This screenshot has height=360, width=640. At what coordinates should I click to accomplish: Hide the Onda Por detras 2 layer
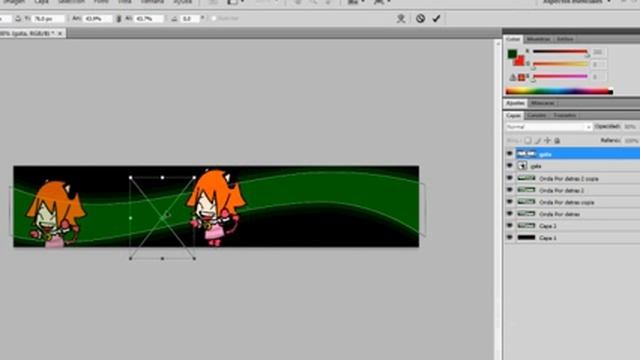[x=509, y=190]
